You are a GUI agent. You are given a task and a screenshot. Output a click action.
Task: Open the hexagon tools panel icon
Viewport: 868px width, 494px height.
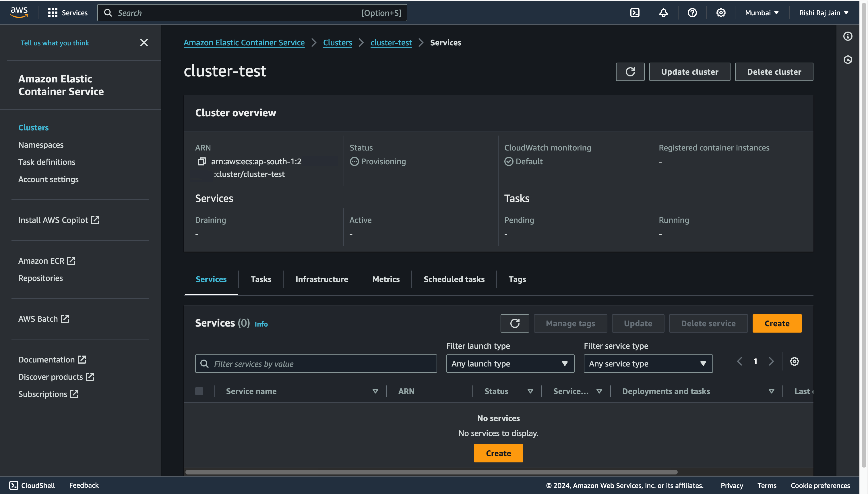click(848, 60)
